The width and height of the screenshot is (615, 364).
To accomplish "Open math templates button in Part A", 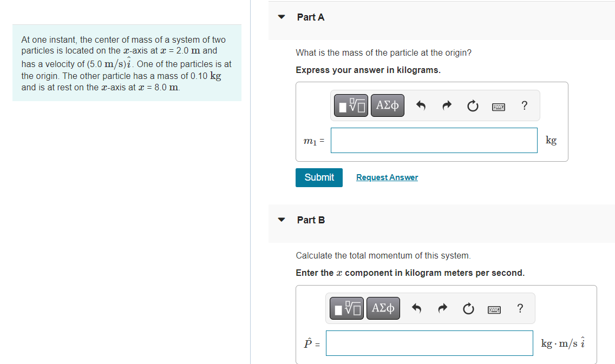I will 351,105.
